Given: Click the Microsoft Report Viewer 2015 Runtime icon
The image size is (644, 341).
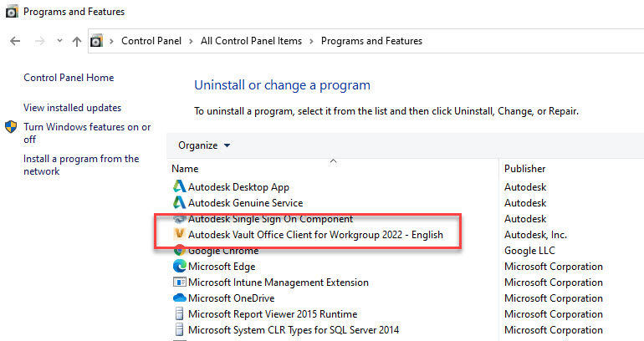Looking at the screenshot, I should [180, 314].
